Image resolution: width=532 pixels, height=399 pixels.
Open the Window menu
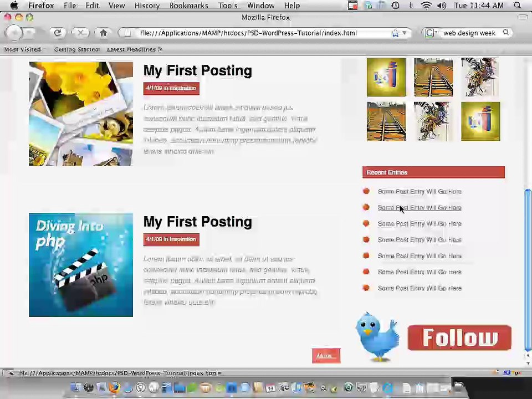(260, 6)
